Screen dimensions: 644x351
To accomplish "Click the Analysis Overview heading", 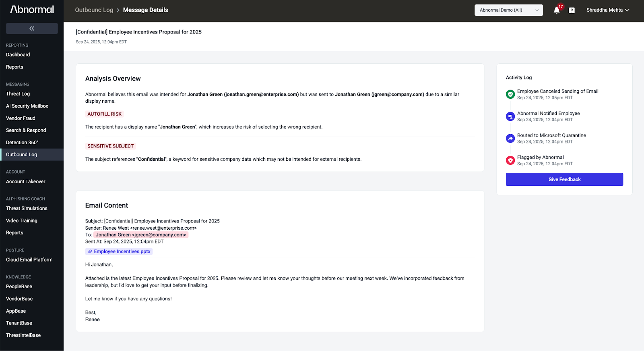I will click(x=113, y=79).
